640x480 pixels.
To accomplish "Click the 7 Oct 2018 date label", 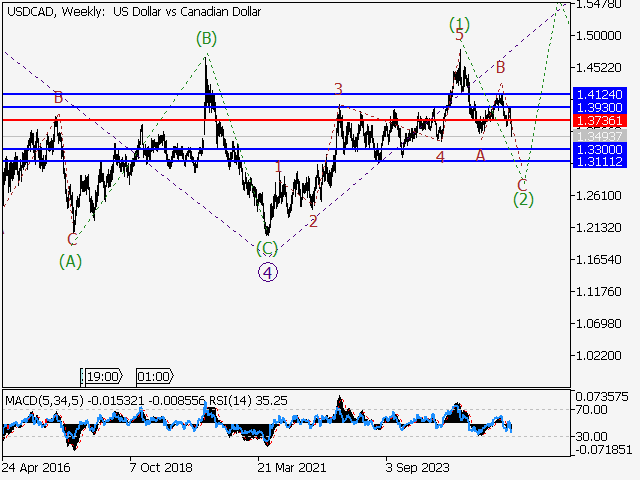I will (x=160, y=467).
